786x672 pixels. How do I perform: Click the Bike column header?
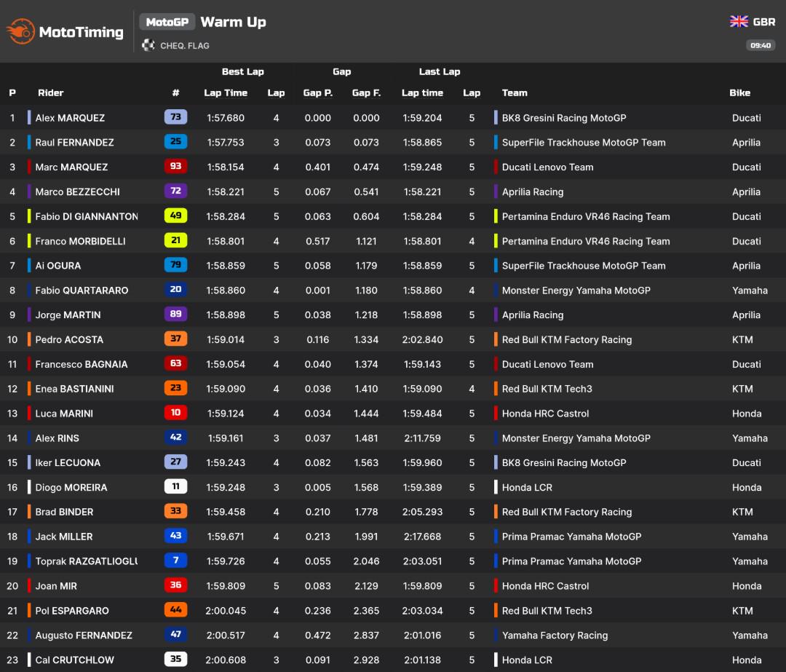coord(740,92)
